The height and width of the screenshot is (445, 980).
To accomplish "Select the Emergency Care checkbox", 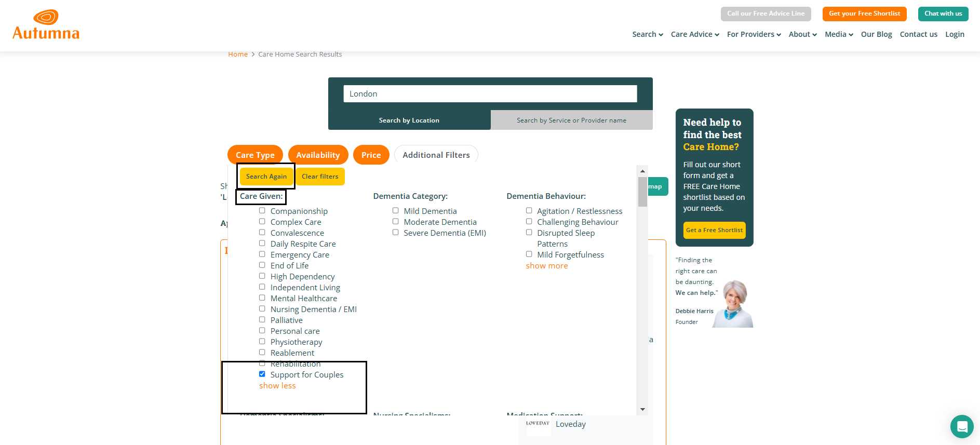I will [262, 254].
